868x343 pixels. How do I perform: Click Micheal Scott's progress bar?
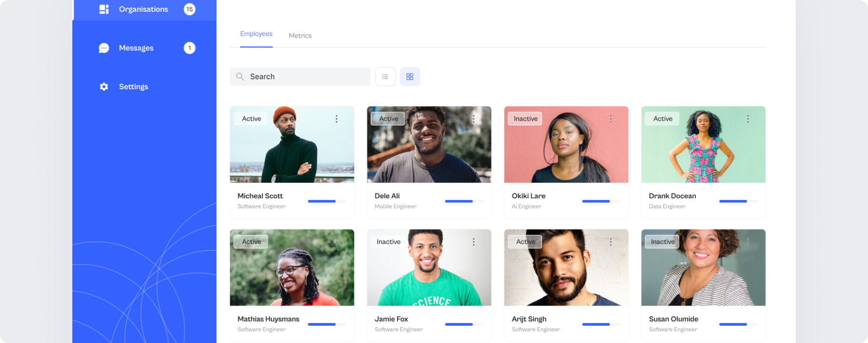click(x=327, y=202)
